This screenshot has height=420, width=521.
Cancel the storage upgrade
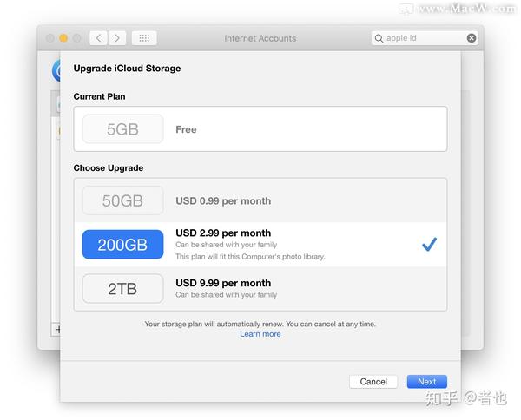[x=373, y=382]
